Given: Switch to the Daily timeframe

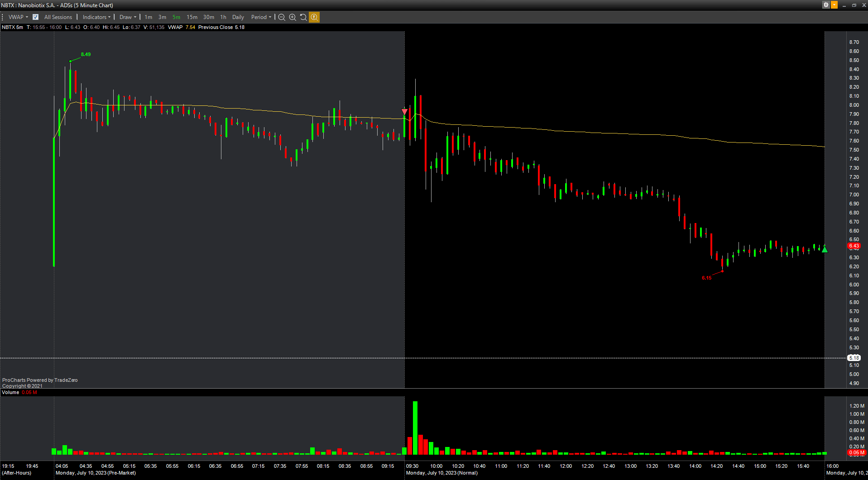Looking at the screenshot, I should 238,17.
